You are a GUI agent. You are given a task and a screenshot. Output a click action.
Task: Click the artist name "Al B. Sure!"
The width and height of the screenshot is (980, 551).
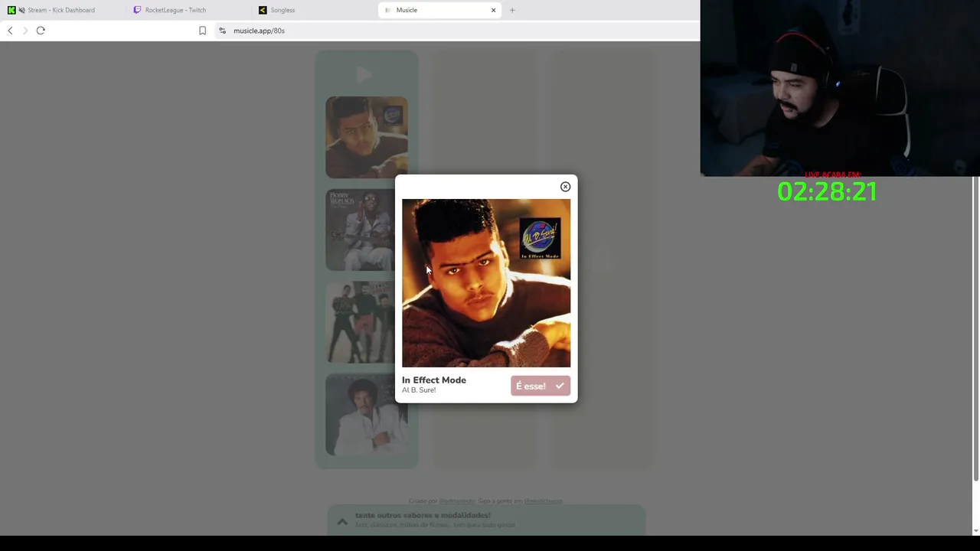pyautogui.click(x=419, y=390)
